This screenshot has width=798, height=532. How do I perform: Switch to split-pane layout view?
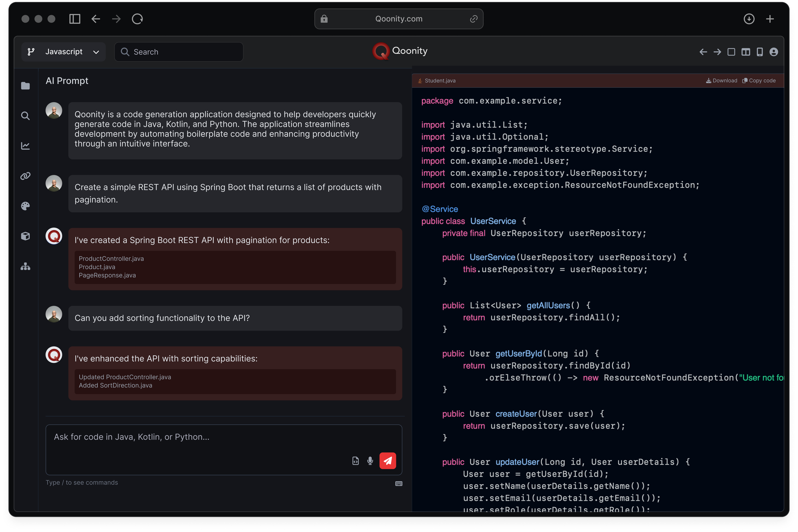(x=745, y=52)
